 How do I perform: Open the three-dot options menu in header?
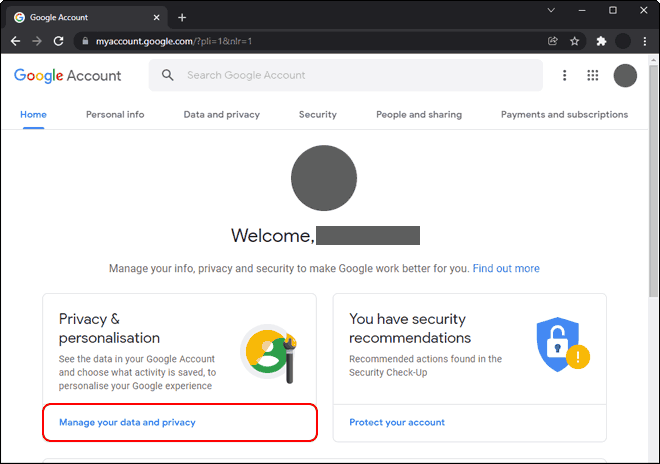(564, 75)
